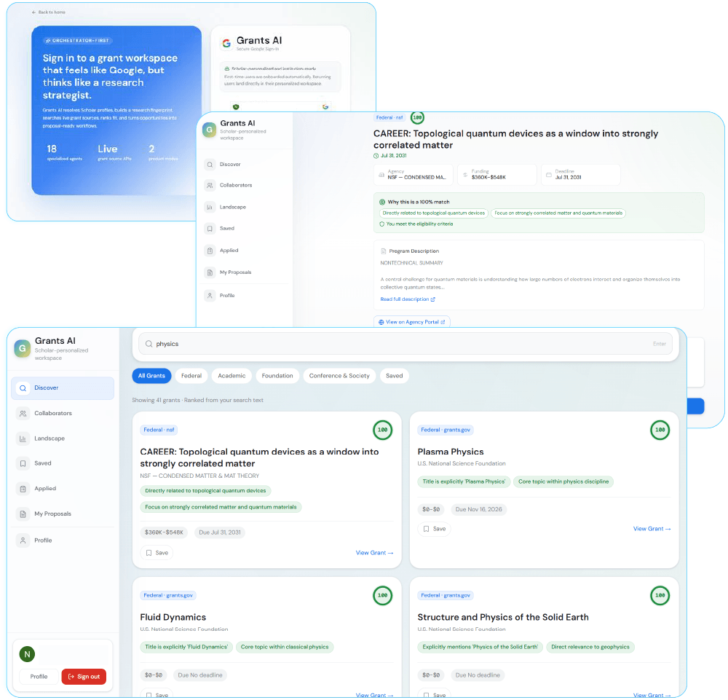Click the white Profile button beside Sign out
Image resolution: width=728 pixels, height=700 pixels.
[x=39, y=677]
